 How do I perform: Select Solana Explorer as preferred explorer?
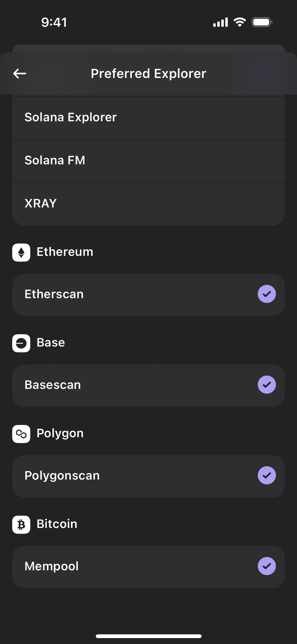[x=71, y=117]
